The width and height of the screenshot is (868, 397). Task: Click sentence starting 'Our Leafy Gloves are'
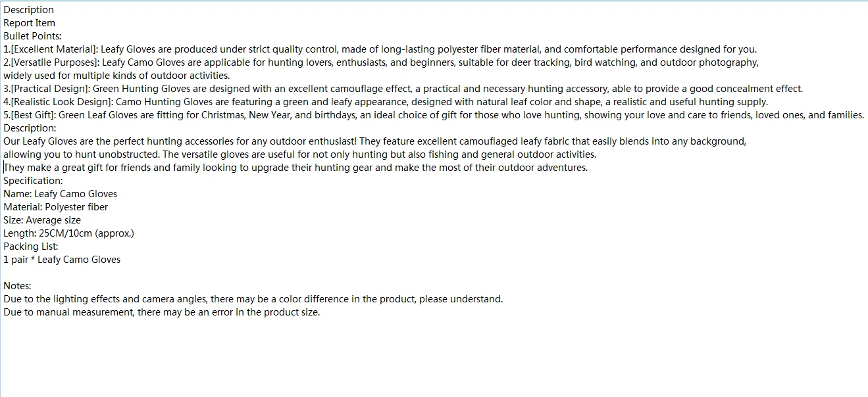(x=375, y=141)
